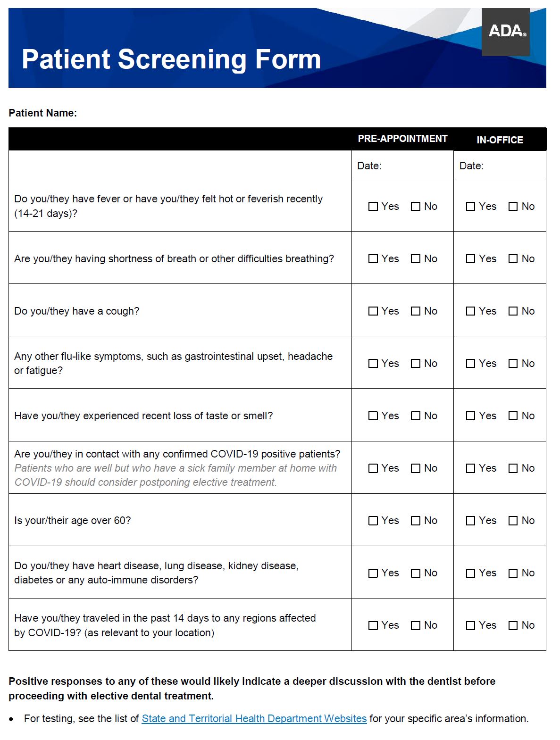Tick pre-appointment No for shortness of breath

[416, 259]
